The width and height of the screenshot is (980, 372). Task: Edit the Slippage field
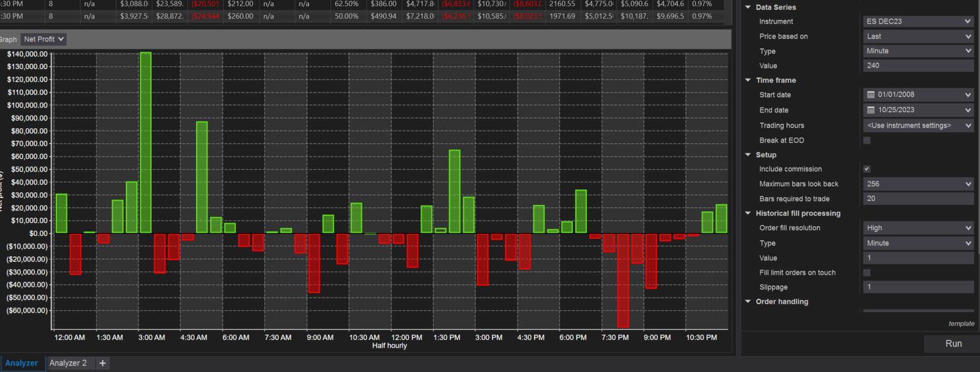(918, 287)
